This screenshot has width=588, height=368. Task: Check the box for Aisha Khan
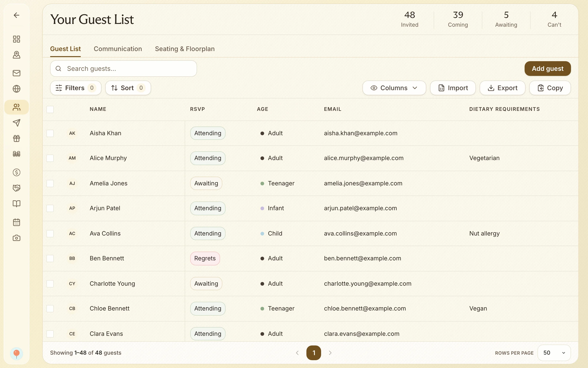(x=50, y=133)
